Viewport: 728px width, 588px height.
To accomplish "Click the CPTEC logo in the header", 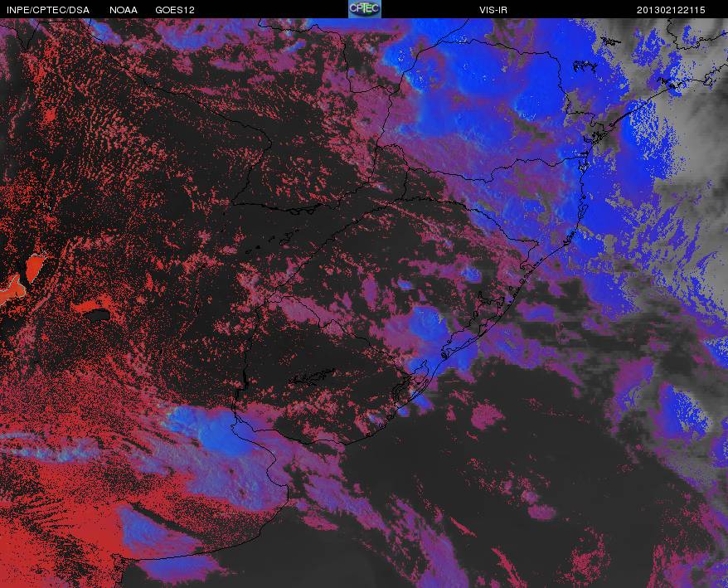I will [x=365, y=9].
